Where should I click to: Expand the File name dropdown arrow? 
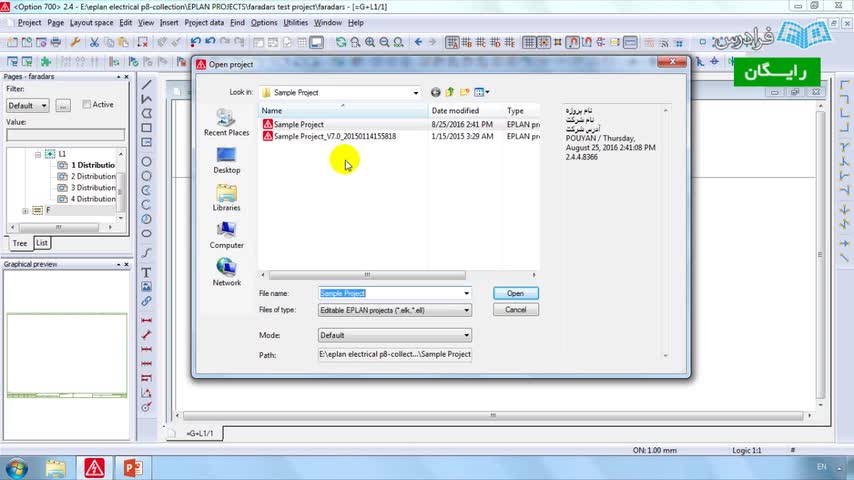pos(466,293)
